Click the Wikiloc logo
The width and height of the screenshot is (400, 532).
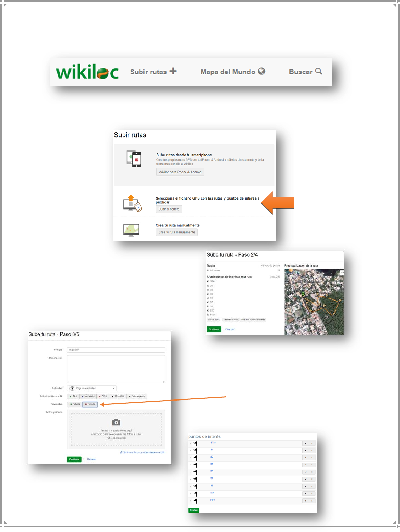pos(87,72)
